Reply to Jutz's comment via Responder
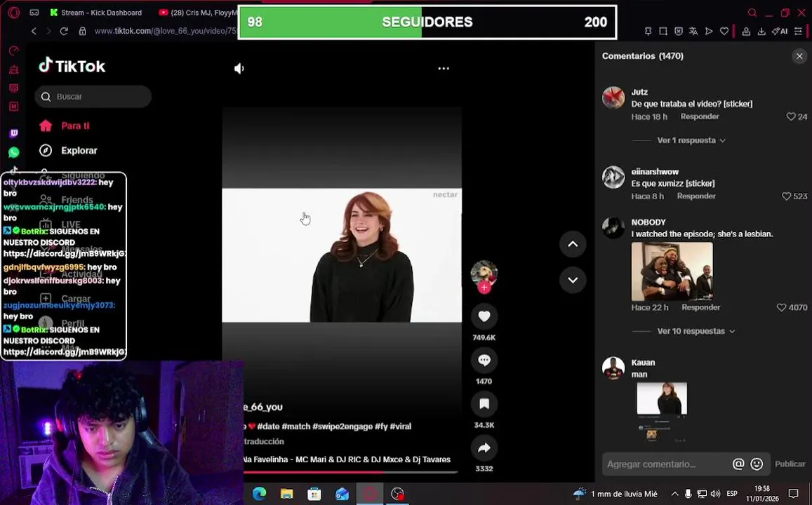This screenshot has width=812, height=505. click(700, 116)
